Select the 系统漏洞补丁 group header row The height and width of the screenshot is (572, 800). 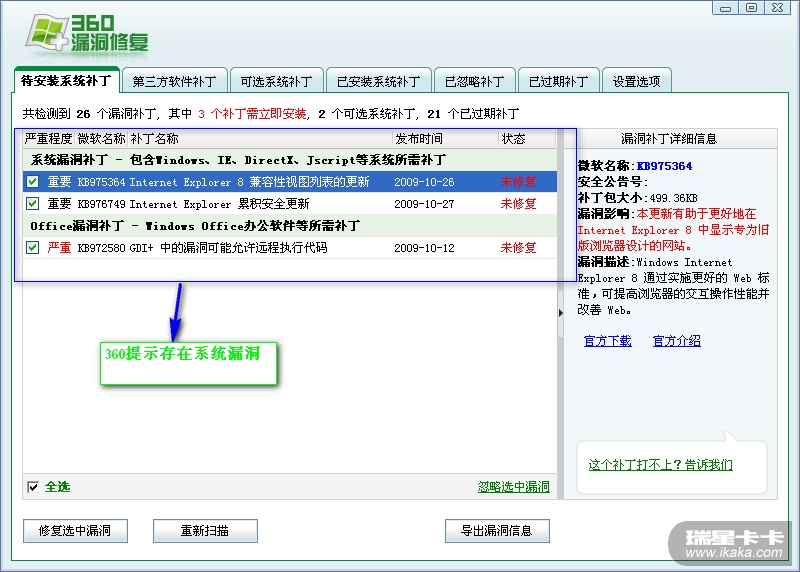pos(290,160)
